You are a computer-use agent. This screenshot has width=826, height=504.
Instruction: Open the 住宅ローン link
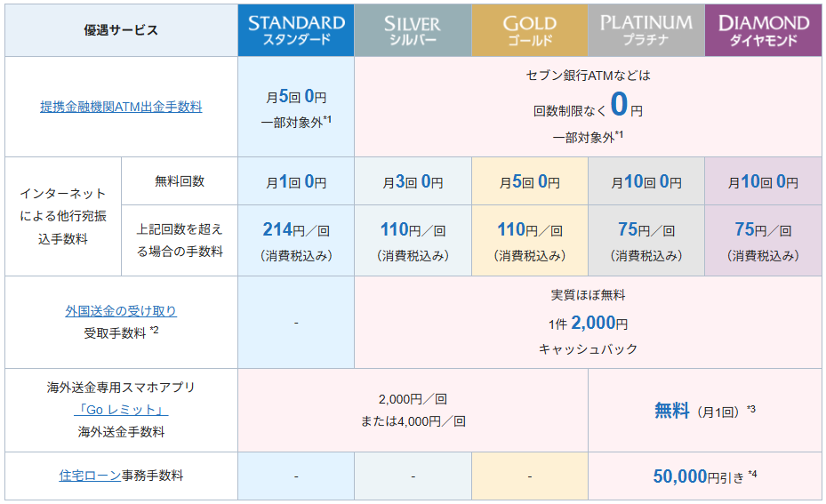coord(90,476)
